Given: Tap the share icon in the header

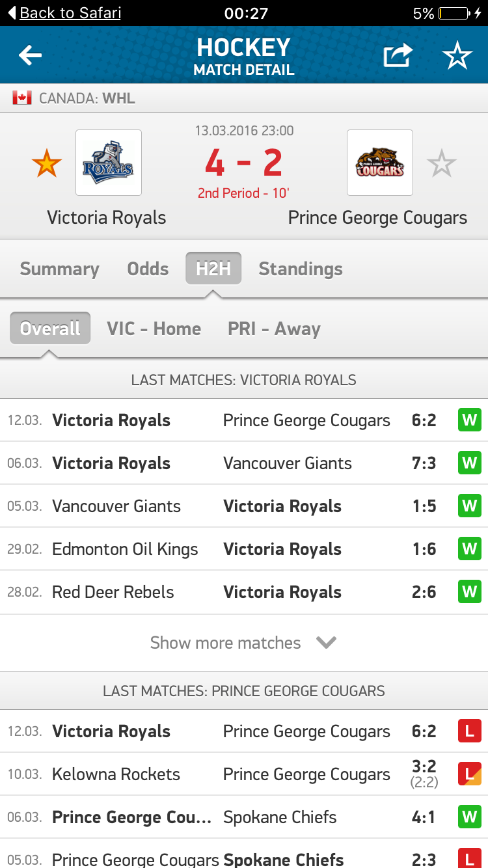Looking at the screenshot, I should (398, 56).
